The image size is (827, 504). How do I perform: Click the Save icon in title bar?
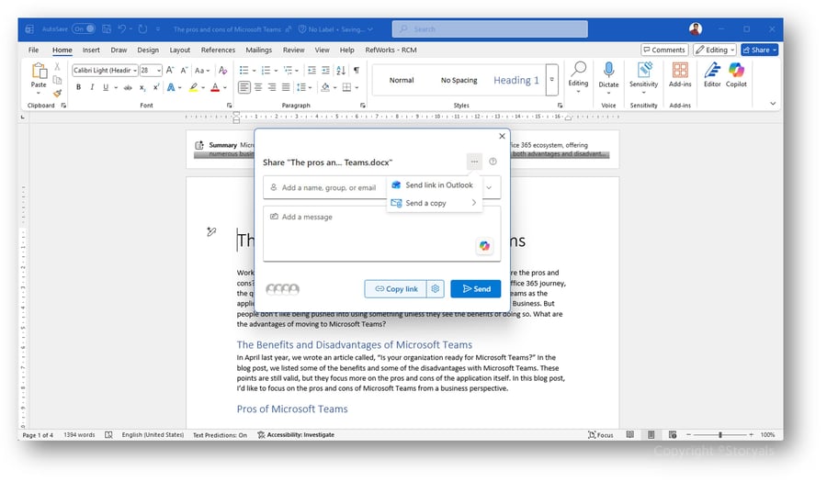click(x=107, y=29)
